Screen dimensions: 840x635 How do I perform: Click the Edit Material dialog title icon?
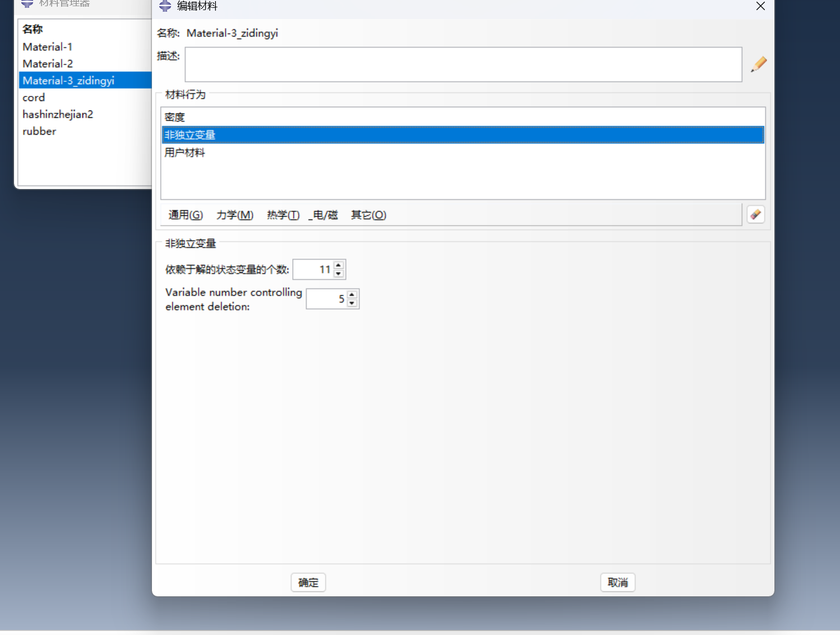165,6
